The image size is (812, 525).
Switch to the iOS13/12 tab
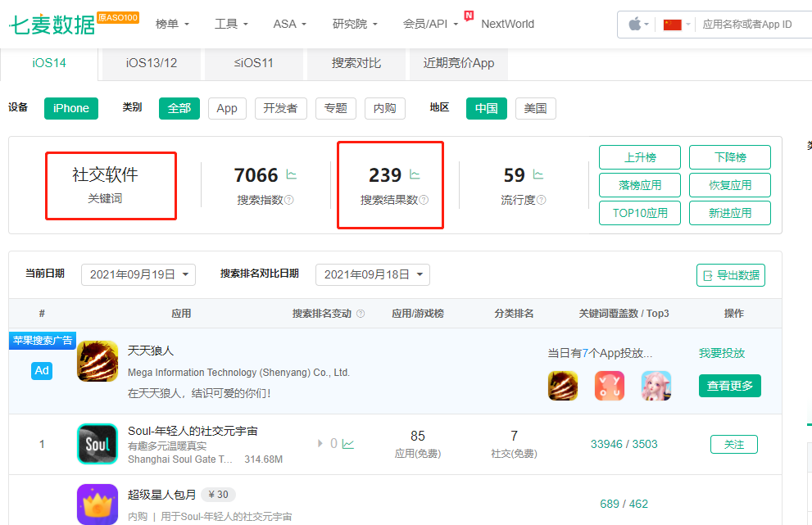click(152, 64)
